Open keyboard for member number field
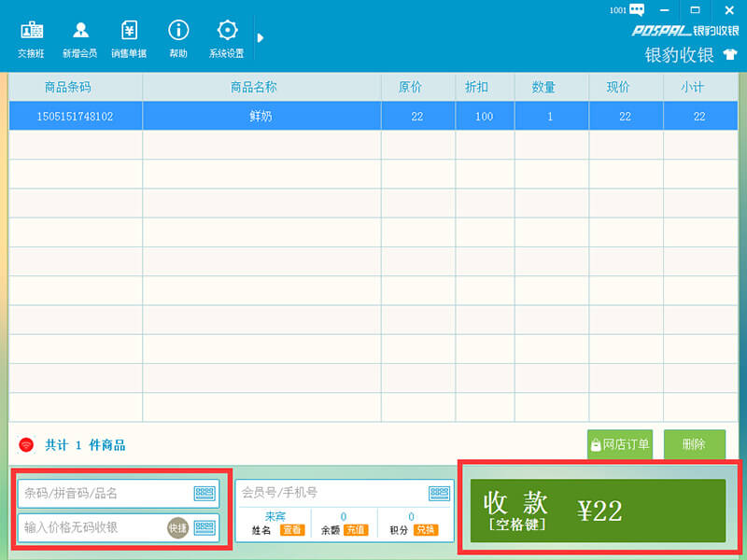The width and height of the screenshot is (747, 560). click(x=439, y=493)
